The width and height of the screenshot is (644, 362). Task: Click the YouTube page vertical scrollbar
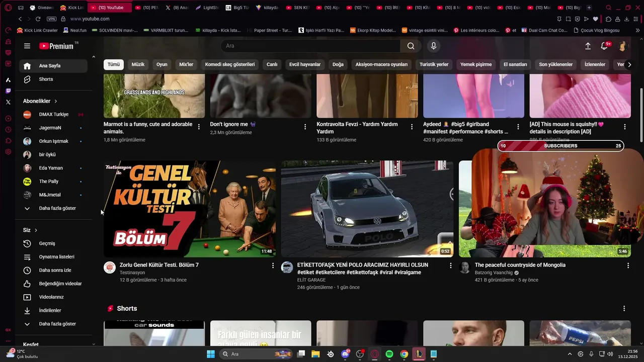[641, 116]
